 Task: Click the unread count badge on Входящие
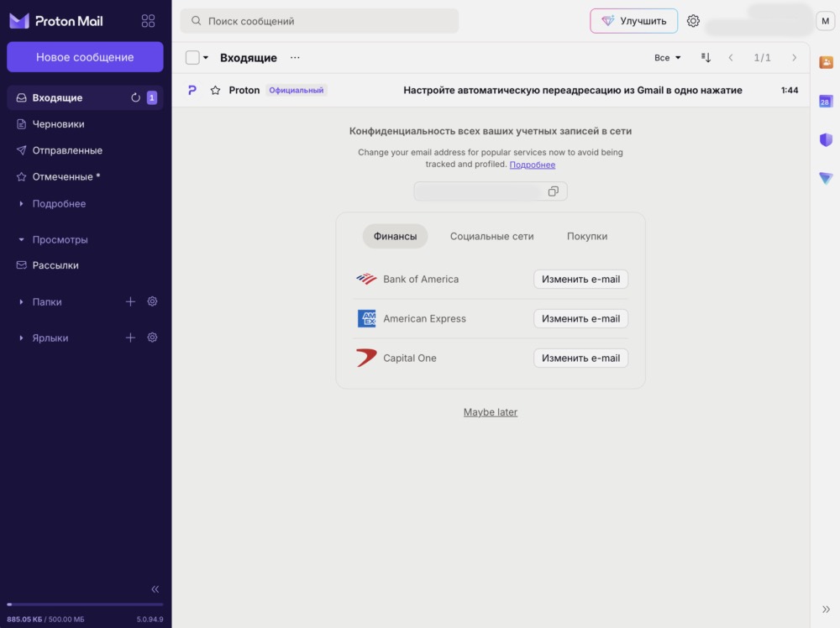tap(151, 97)
